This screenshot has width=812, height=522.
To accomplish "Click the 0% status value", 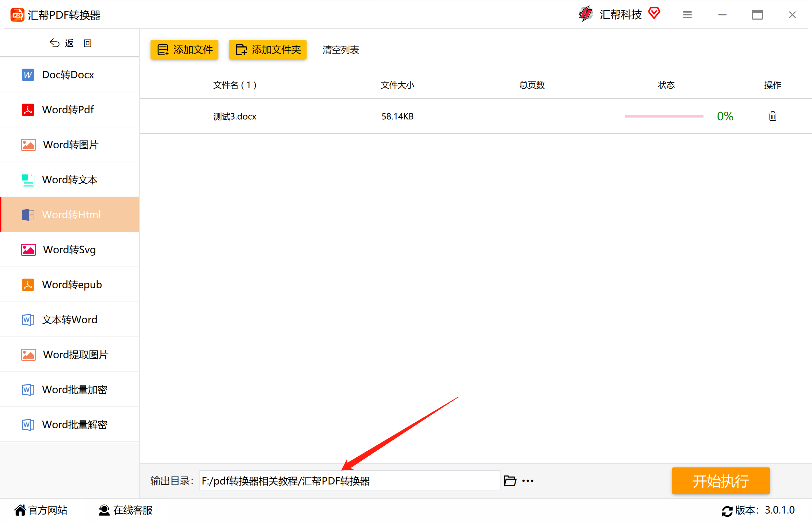I will coord(725,116).
